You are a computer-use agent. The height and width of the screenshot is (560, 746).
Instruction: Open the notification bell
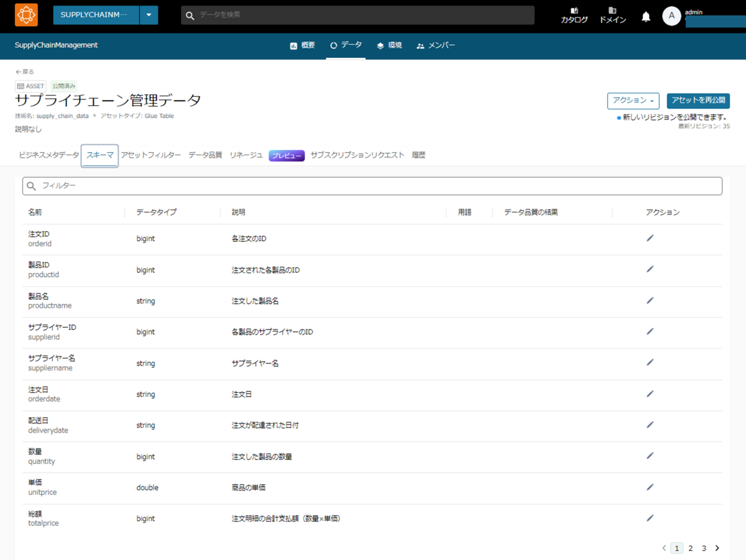tap(646, 16)
